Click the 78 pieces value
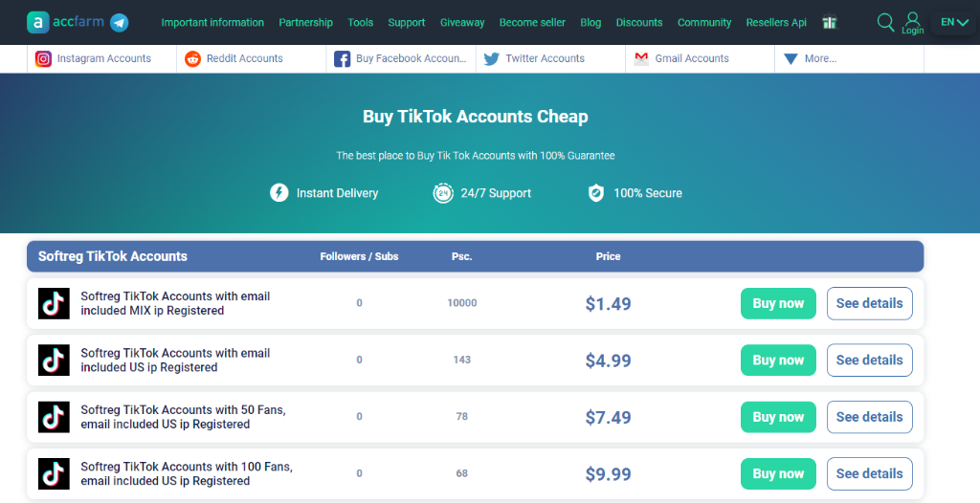Image resolution: width=980 pixels, height=503 pixels. 462,417
